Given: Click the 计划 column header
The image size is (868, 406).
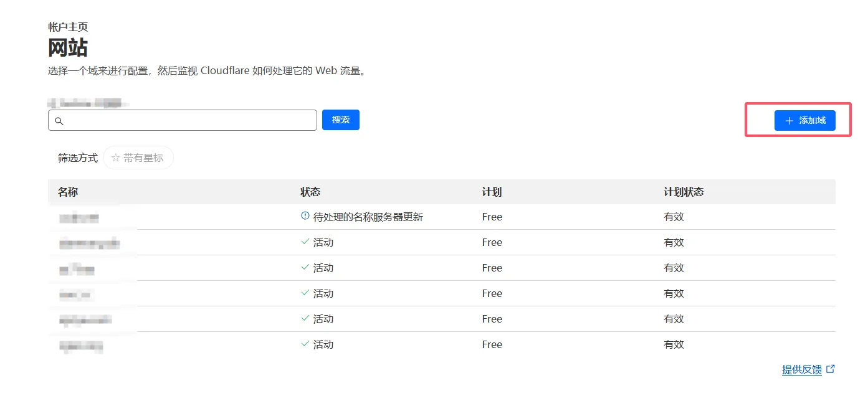Looking at the screenshot, I should point(492,192).
